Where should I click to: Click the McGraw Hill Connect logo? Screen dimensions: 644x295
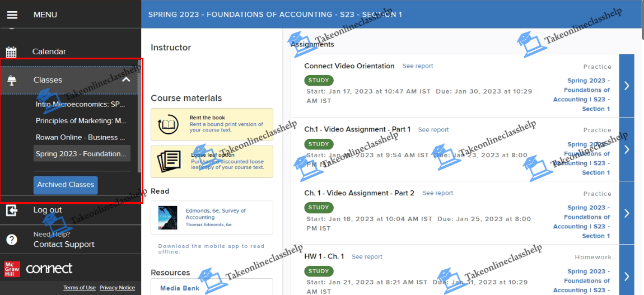(38, 269)
